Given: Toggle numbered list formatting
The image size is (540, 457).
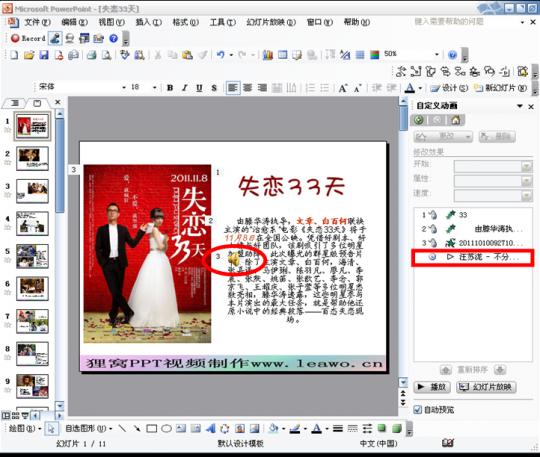Looking at the screenshot, I should point(310,88).
